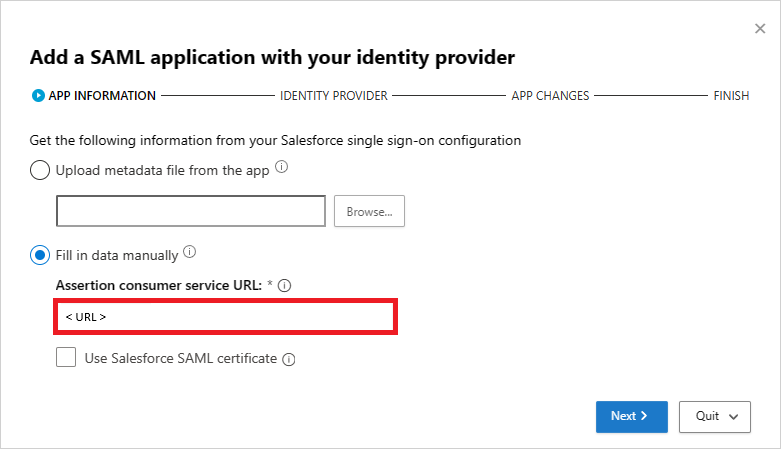Click the metadata file path text box
Image resolution: width=781 pixels, height=449 pixels.
(191, 211)
